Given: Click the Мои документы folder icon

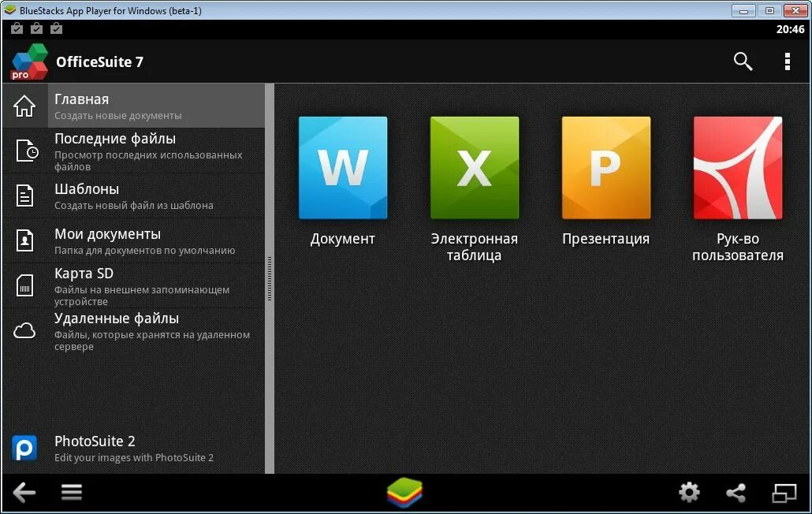Looking at the screenshot, I should point(24,240).
